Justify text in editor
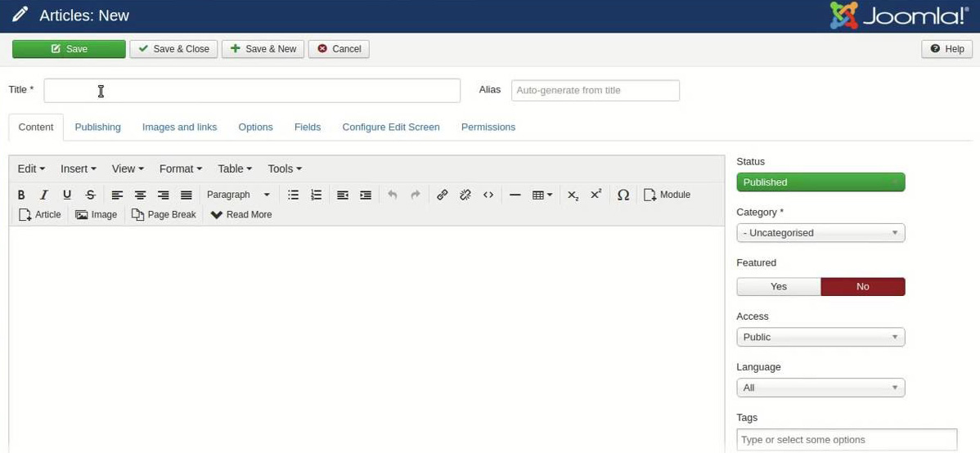This screenshot has height=453, width=980. click(x=187, y=195)
